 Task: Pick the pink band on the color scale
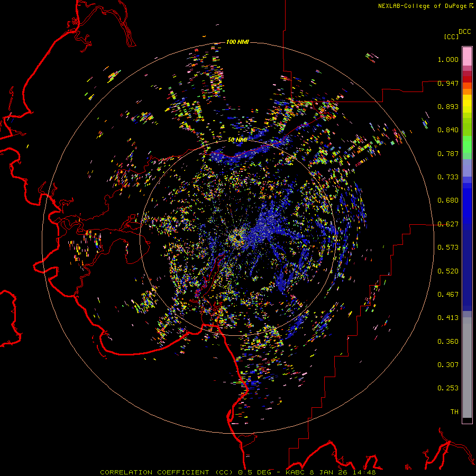[467, 57]
